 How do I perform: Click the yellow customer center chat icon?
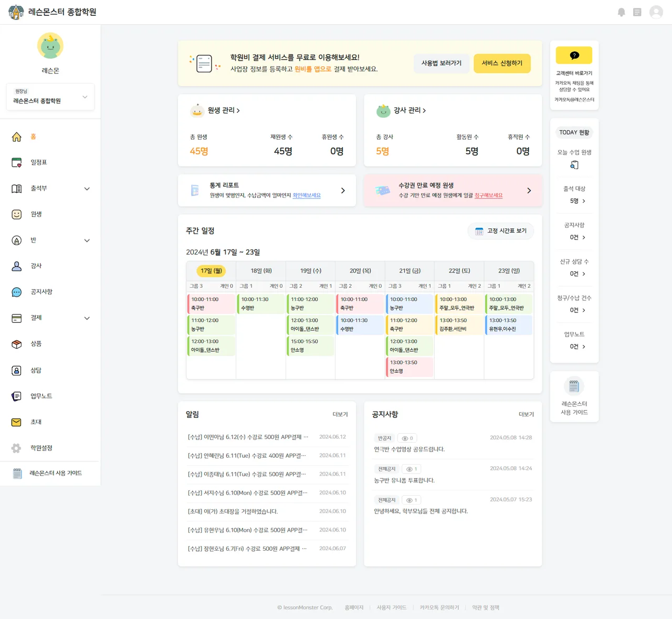(574, 55)
